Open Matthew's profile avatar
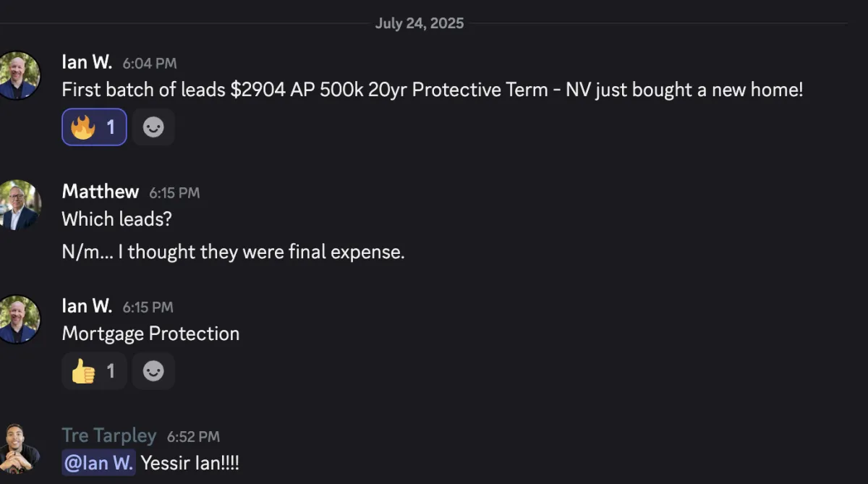Screen dimensions: 868x484 point(18,205)
